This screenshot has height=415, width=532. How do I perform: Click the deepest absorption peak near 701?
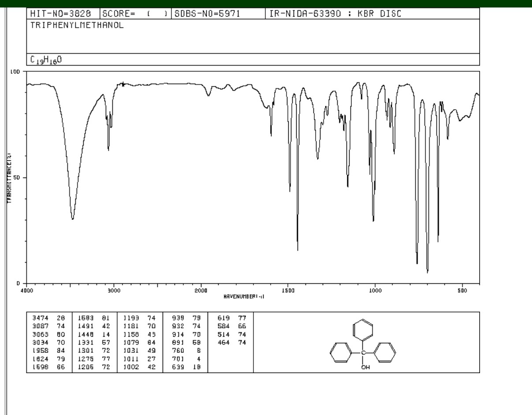pos(427,272)
